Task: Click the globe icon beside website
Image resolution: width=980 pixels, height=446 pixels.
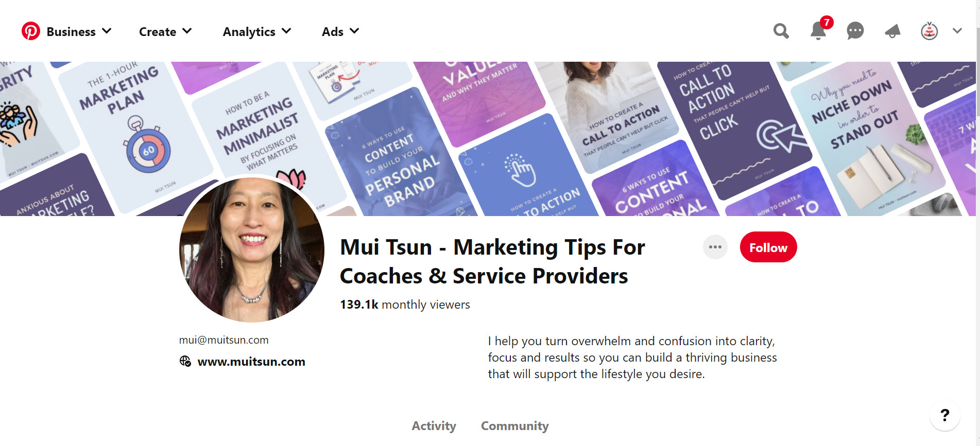Action: (185, 361)
